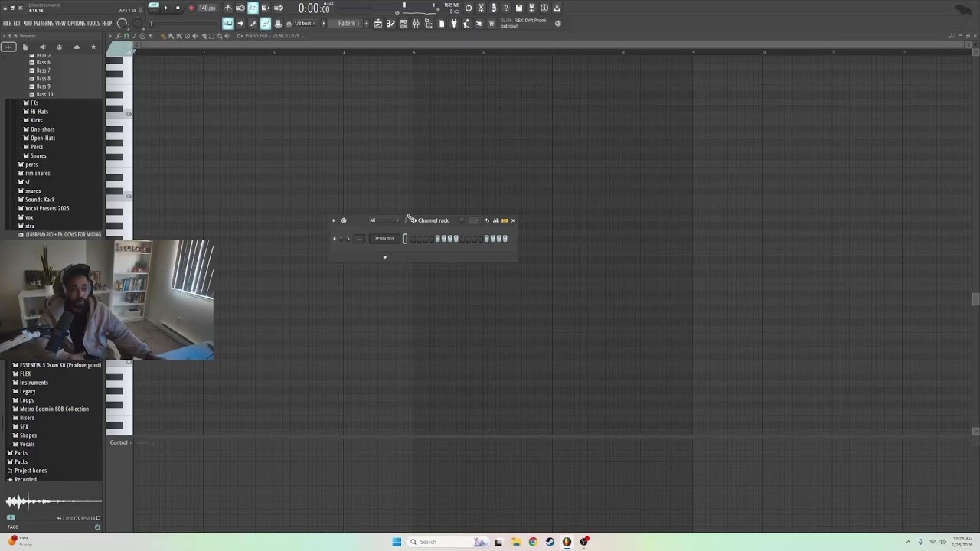Adjust ZENOLOGY channel pan knob
Viewport: 980px width, 551px height.
[341, 239]
